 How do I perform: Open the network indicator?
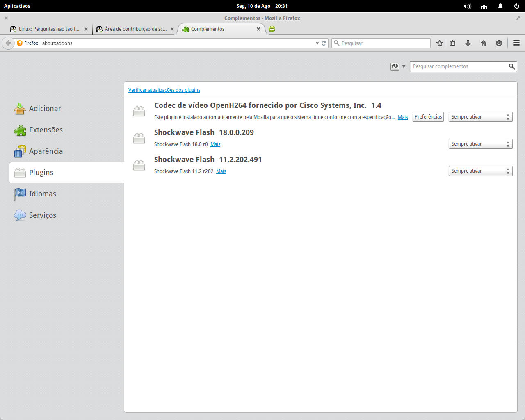[x=484, y=6]
